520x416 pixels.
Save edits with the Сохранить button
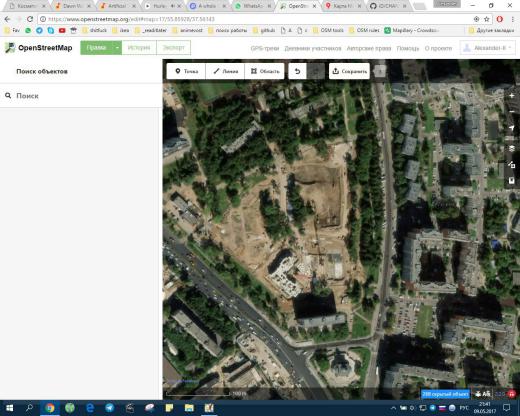pyautogui.click(x=349, y=71)
